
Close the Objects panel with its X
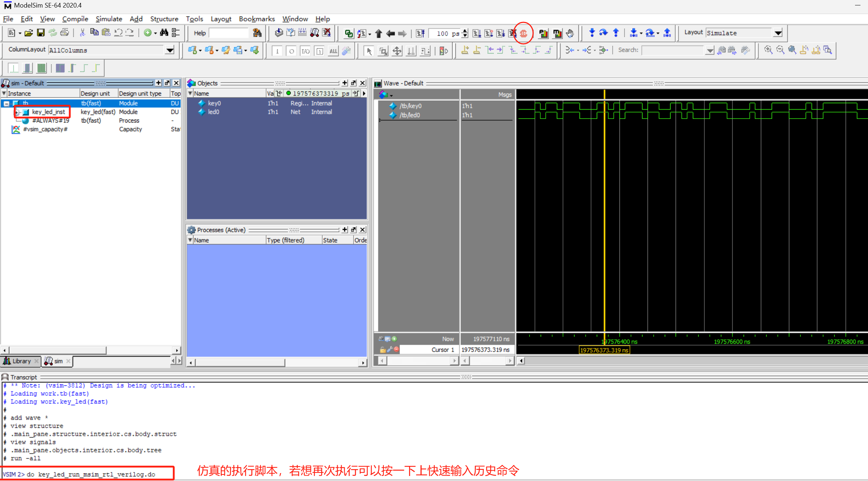pyautogui.click(x=362, y=83)
